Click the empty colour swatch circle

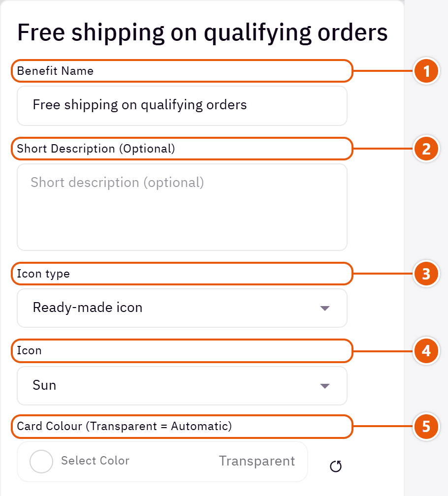point(41,462)
